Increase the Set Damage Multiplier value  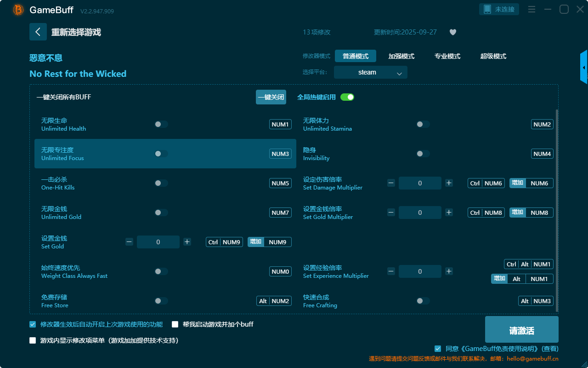449,183
